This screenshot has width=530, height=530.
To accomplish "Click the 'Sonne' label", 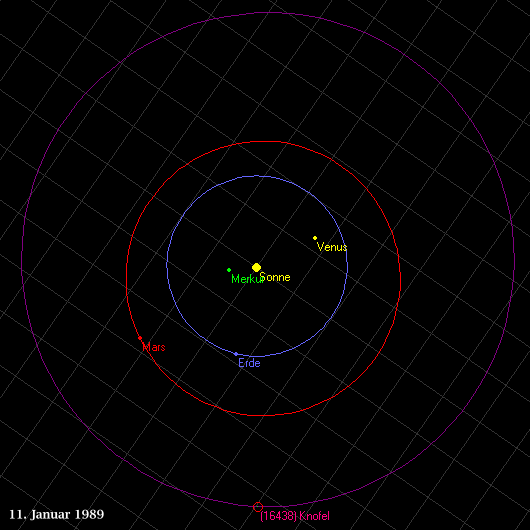I will 275,278.
